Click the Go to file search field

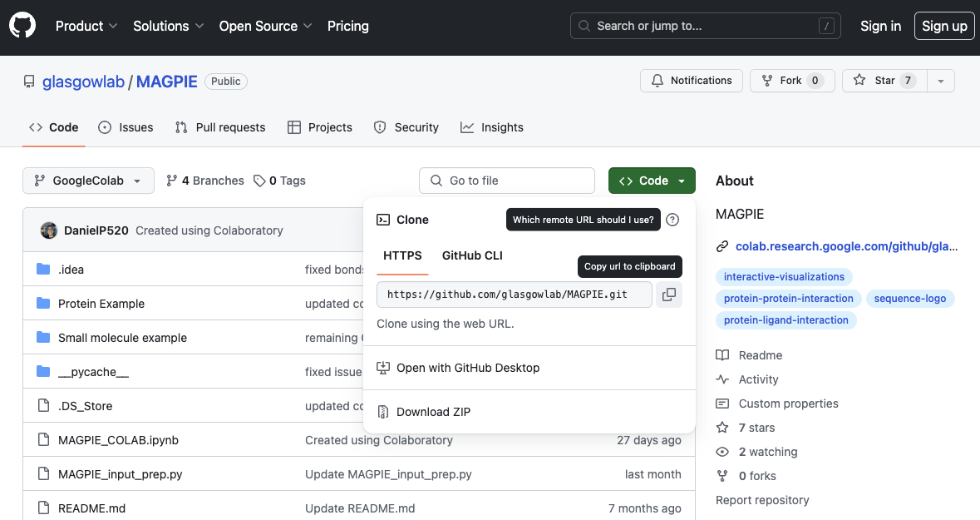[x=507, y=181]
